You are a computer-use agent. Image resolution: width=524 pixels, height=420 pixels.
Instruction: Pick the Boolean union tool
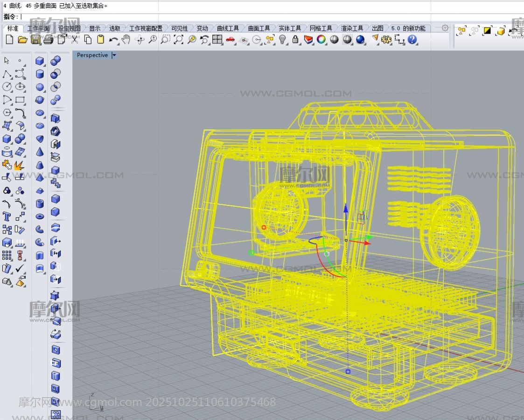click(56, 61)
